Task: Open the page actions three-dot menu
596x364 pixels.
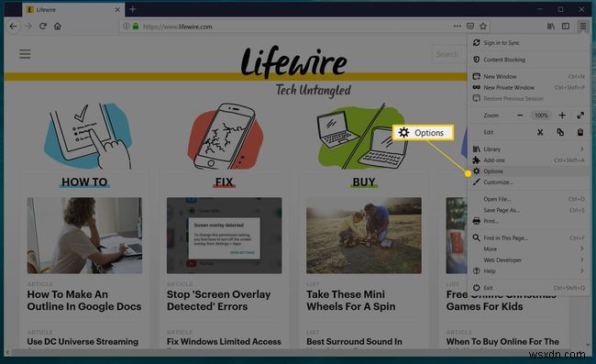Action: click(x=458, y=27)
